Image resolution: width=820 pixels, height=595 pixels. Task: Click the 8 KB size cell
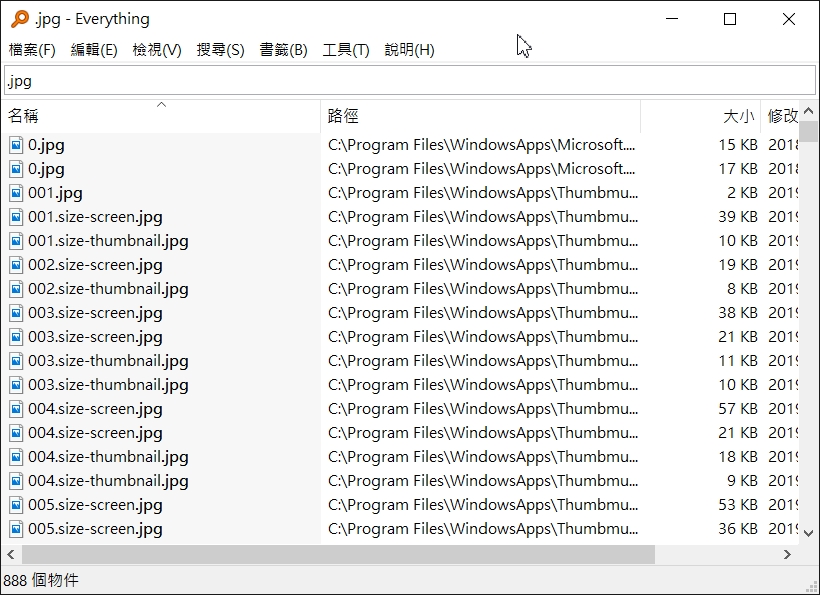tap(742, 289)
